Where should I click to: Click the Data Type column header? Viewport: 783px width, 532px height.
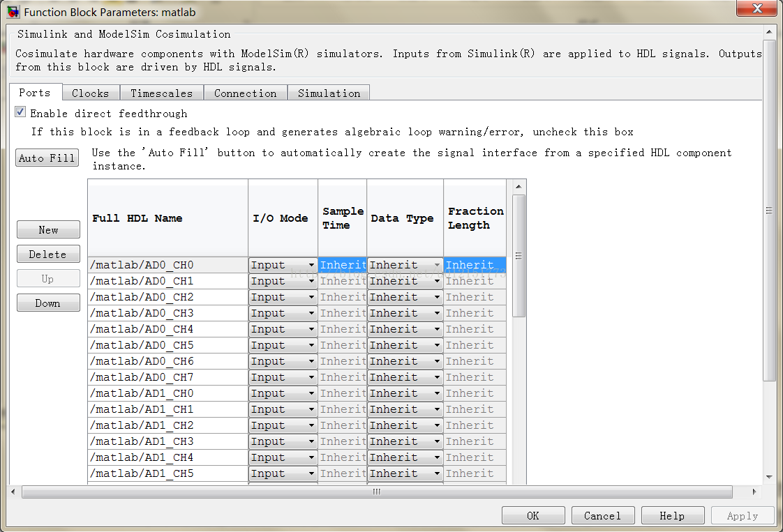(405, 218)
